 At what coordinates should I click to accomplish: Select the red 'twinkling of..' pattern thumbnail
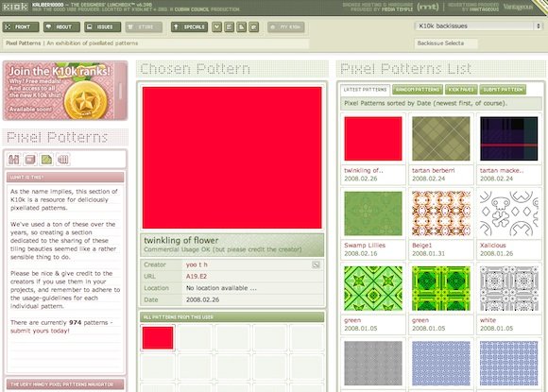373,139
